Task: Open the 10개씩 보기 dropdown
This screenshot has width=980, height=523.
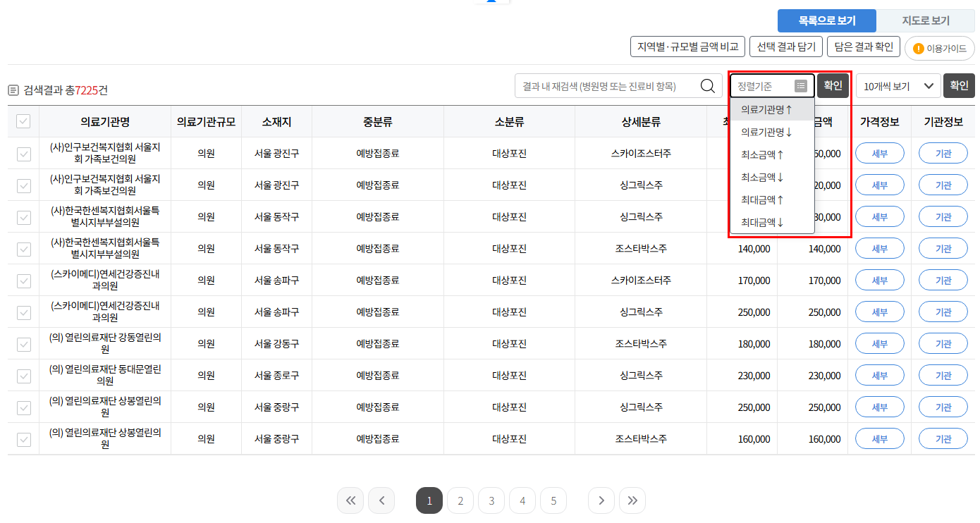Action: pos(897,85)
